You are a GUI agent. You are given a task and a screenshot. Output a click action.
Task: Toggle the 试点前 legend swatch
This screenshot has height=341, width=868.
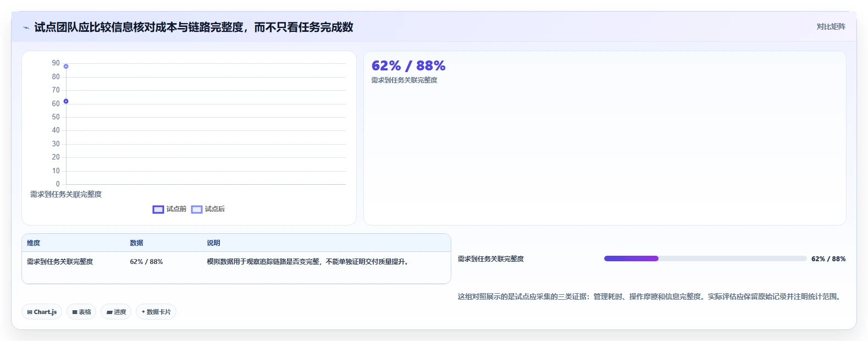point(158,210)
